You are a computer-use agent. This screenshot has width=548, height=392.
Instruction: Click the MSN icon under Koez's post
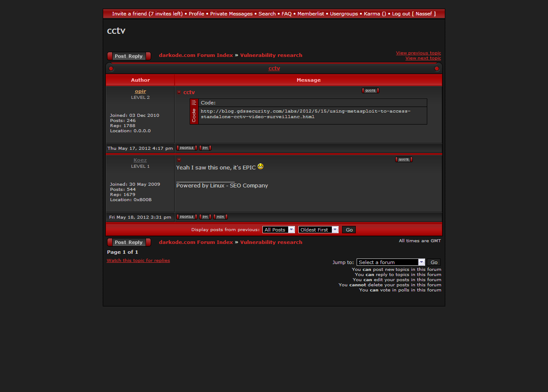point(220,217)
